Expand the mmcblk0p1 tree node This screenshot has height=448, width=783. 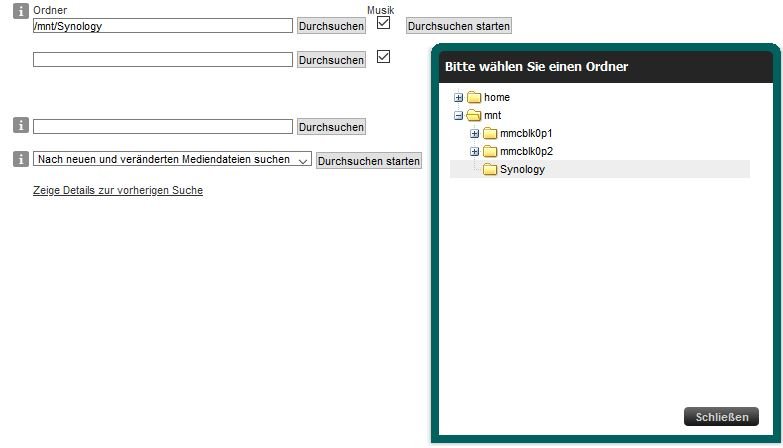[x=475, y=134]
